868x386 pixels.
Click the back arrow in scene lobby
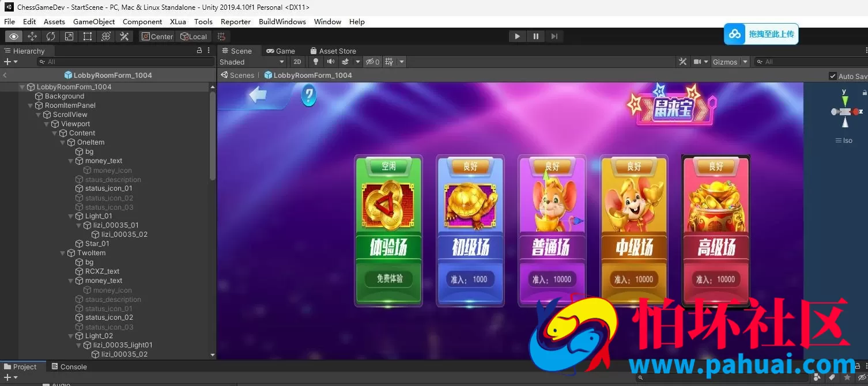tap(258, 95)
